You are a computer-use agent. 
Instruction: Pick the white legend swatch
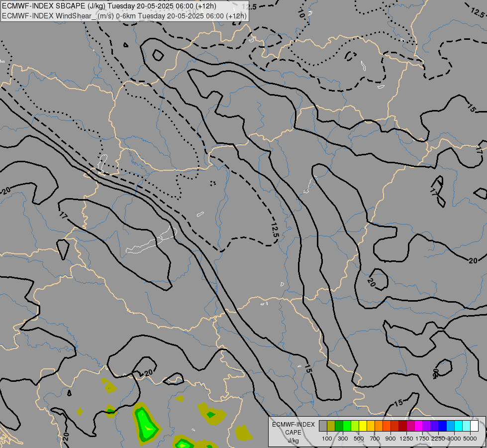coord(474,426)
